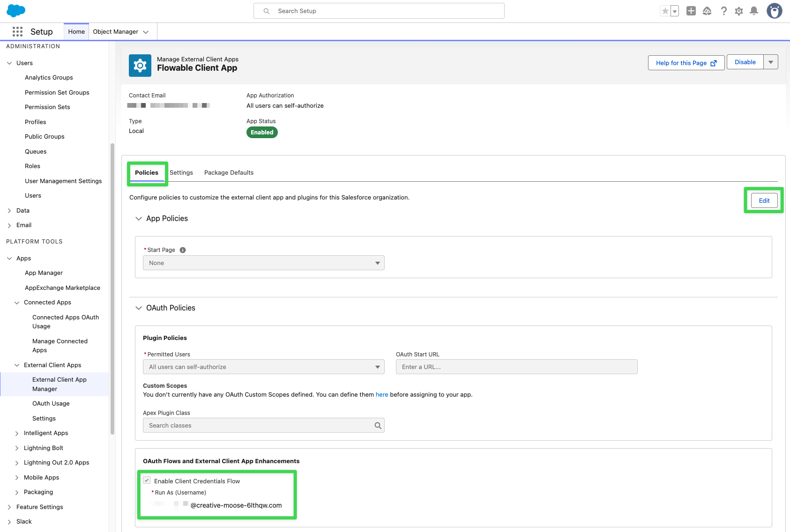Mark this page as a favorite star
Viewport: 790px width, 532px height.
[665, 10]
